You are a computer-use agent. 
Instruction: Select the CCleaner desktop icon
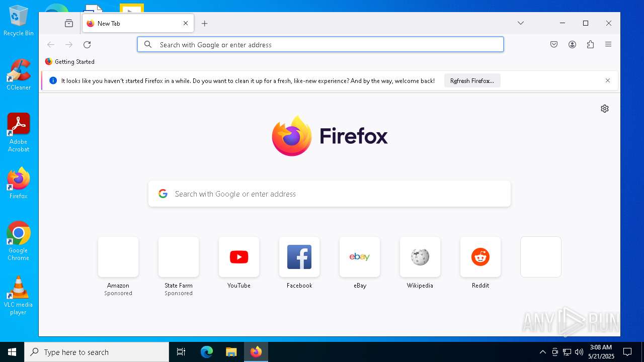click(x=19, y=74)
